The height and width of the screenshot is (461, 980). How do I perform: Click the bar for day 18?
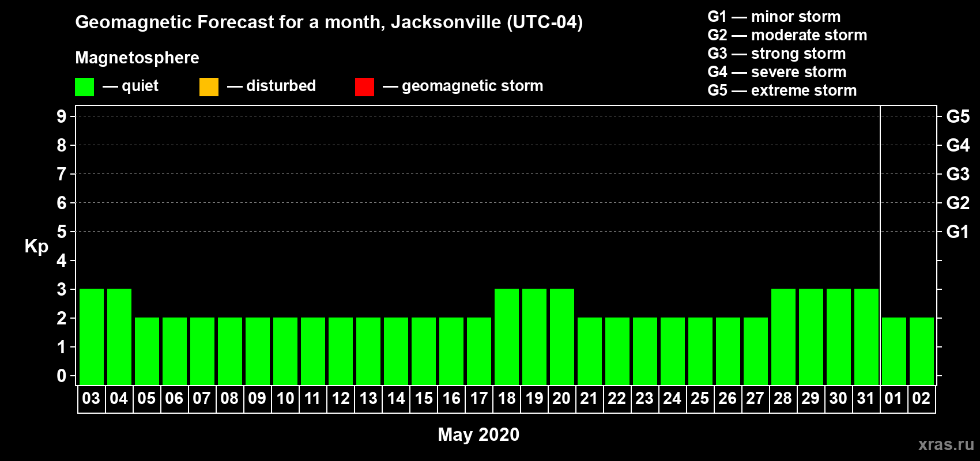(x=507, y=337)
